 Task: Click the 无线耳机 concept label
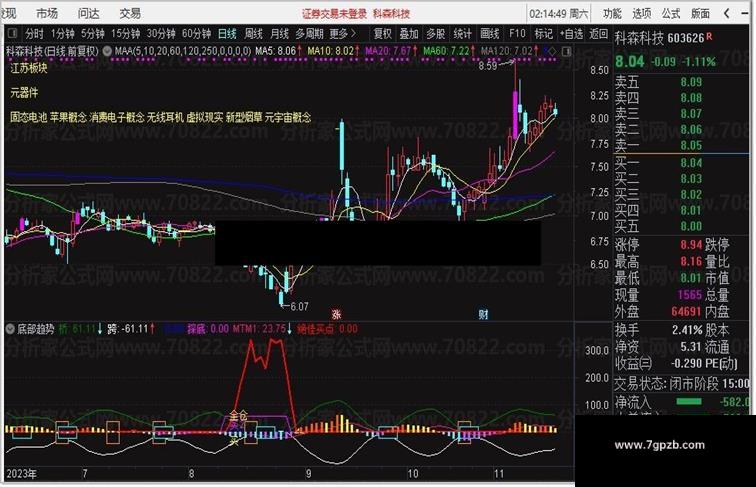165,117
